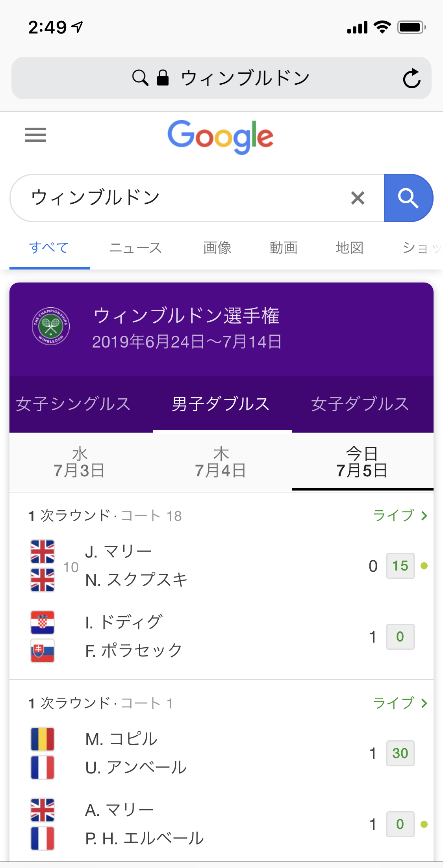Tap the Romania flag next to M. コピル
The width and height of the screenshot is (443, 868).
(43, 739)
